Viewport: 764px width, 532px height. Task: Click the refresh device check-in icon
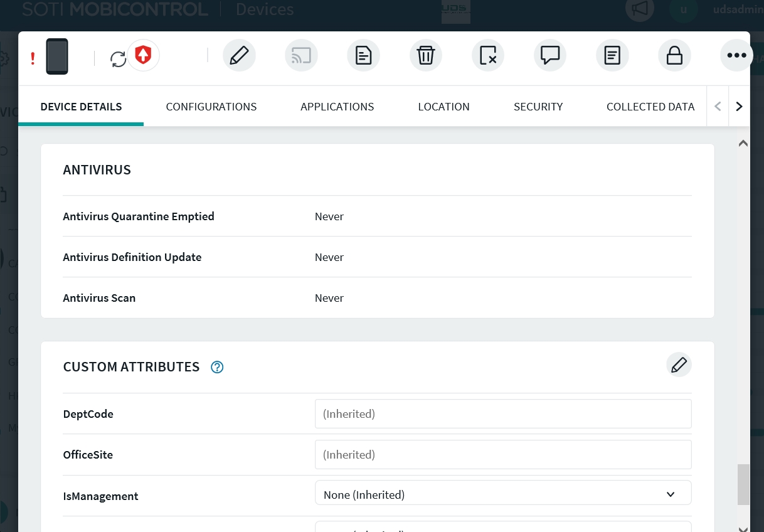coord(118,59)
